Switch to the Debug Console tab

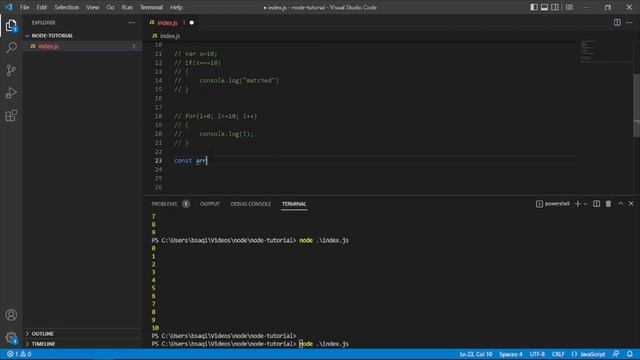[x=251, y=204]
